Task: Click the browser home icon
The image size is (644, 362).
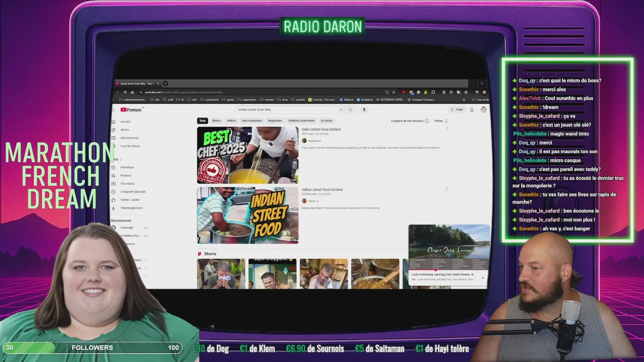Action: [132, 92]
